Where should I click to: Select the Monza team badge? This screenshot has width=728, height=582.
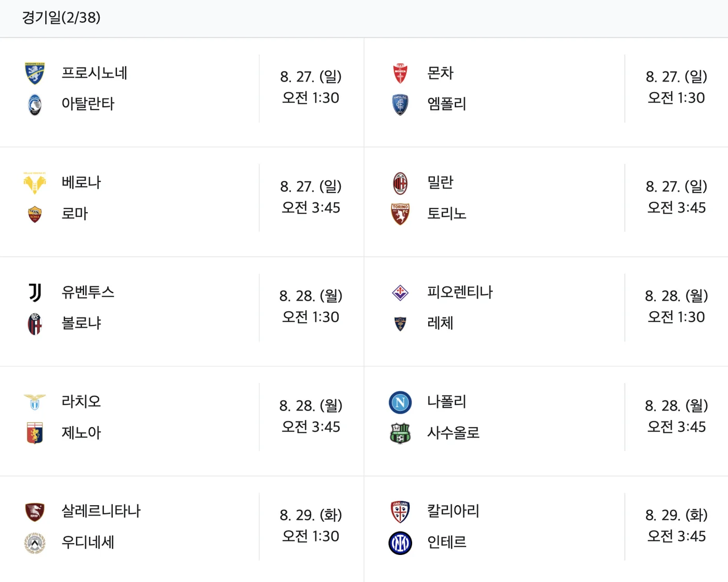click(x=400, y=73)
